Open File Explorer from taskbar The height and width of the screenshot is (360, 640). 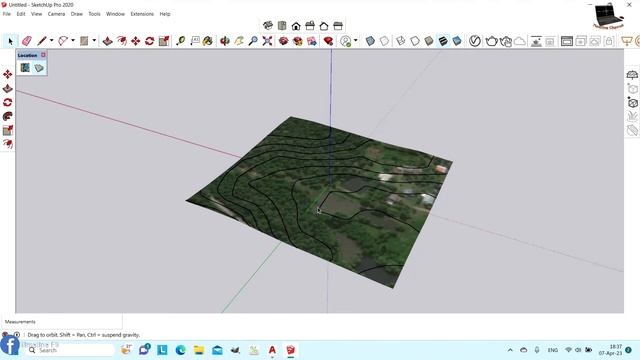[x=199, y=350]
